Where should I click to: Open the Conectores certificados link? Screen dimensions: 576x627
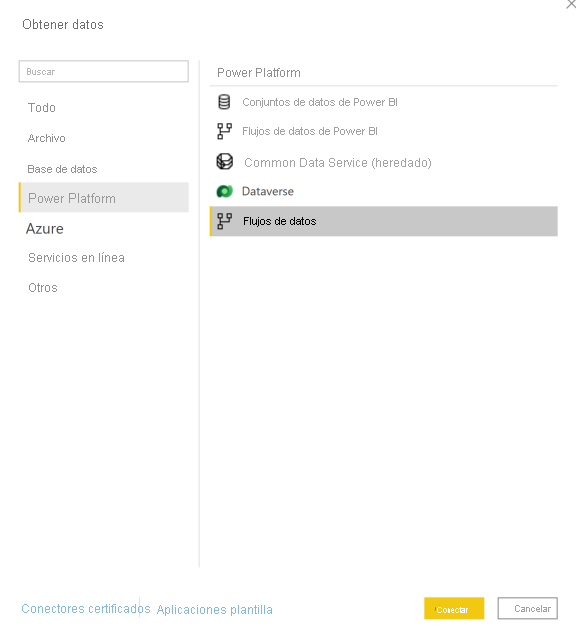86,609
